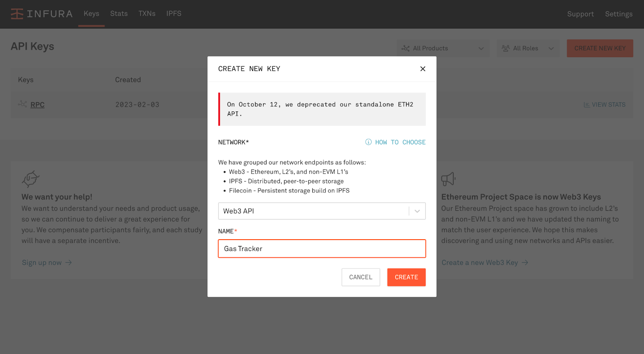Click the RPC key network icon
Screen dimensions: 644x354
[x=23, y=104]
